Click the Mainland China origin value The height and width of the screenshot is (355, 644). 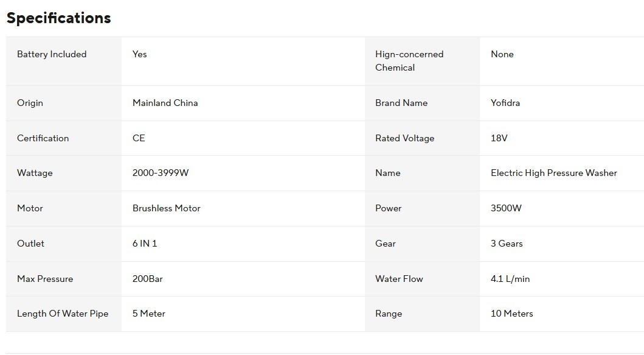[x=165, y=103]
